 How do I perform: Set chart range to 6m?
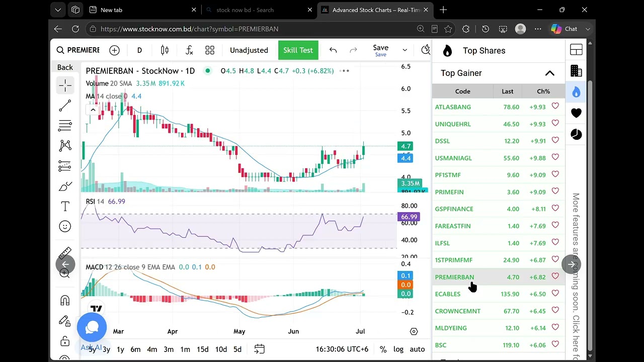tap(135, 349)
